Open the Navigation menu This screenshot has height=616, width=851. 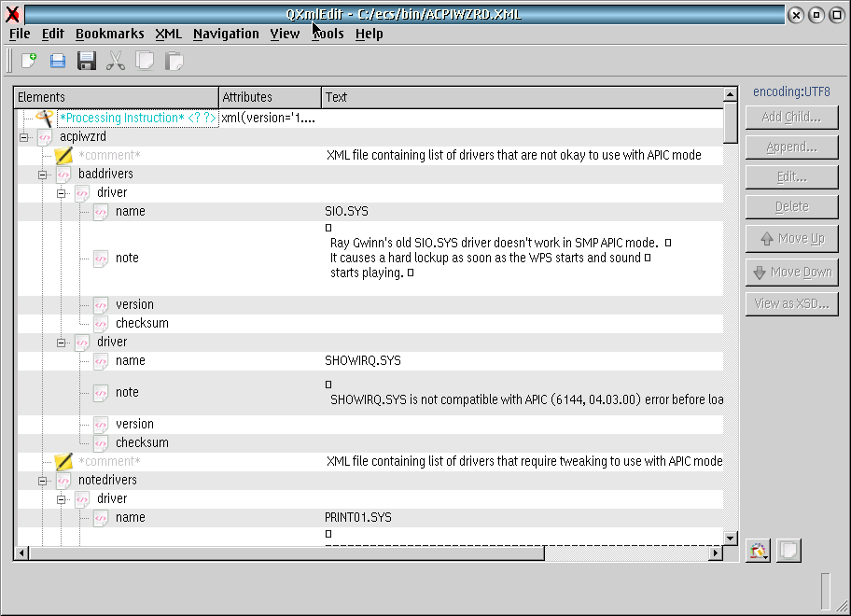point(226,34)
